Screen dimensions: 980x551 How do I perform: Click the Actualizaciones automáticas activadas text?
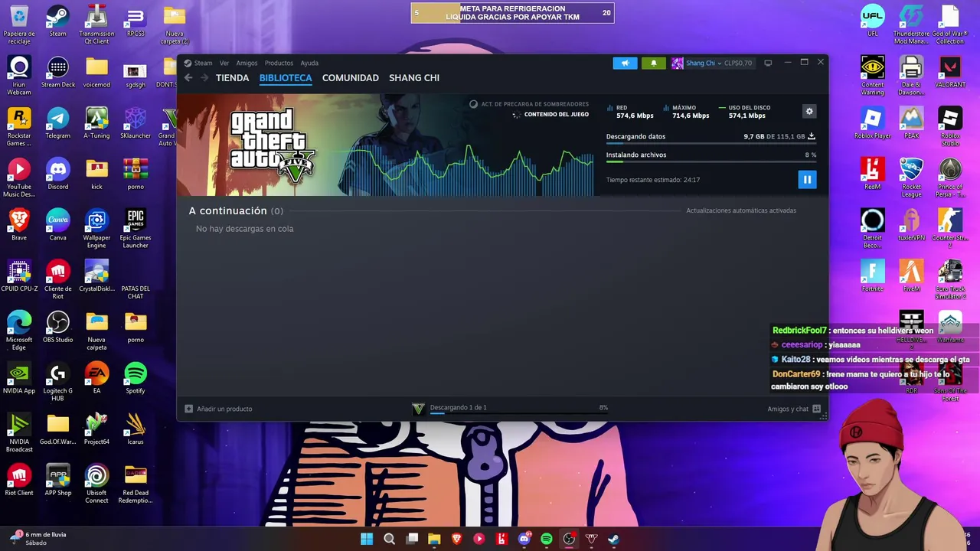click(x=741, y=210)
